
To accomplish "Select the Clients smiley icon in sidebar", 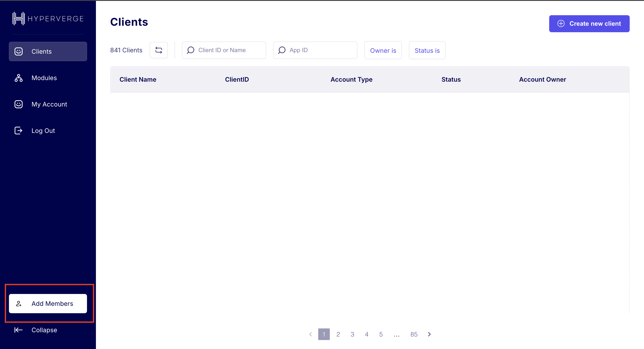I will (19, 51).
